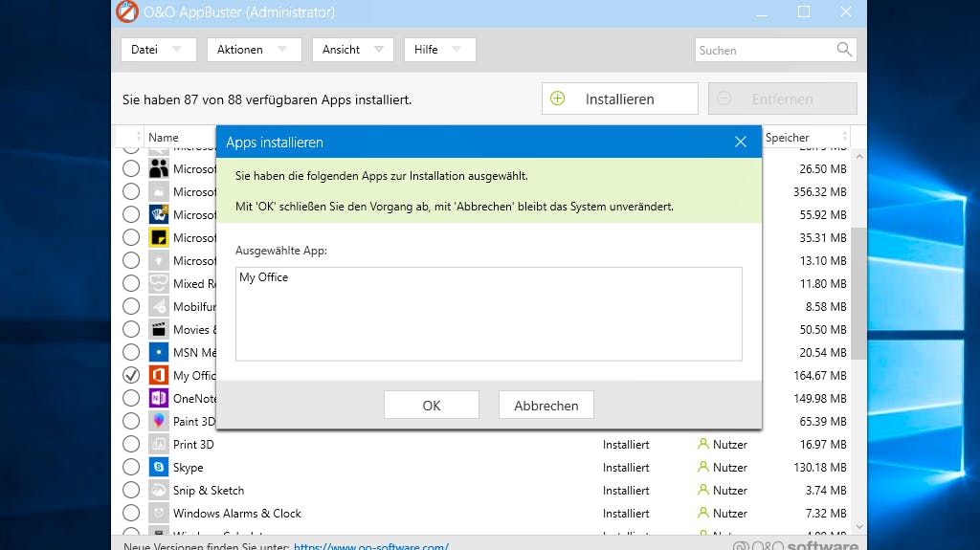Click Nutzer user icon in Print 3D row
The width and height of the screenshot is (980, 550).
(703, 444)
